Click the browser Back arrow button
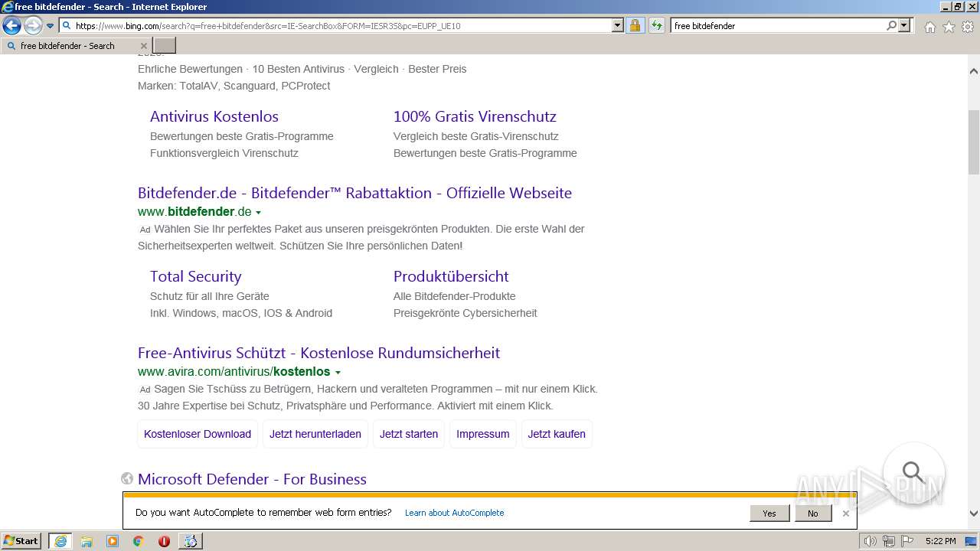980x551 pixels. (11, 26)
